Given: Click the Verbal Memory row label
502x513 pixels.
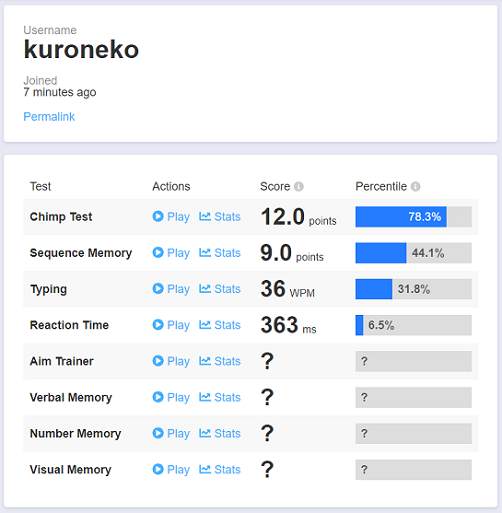Looking at the screenshot, I should tap(71, 398).
